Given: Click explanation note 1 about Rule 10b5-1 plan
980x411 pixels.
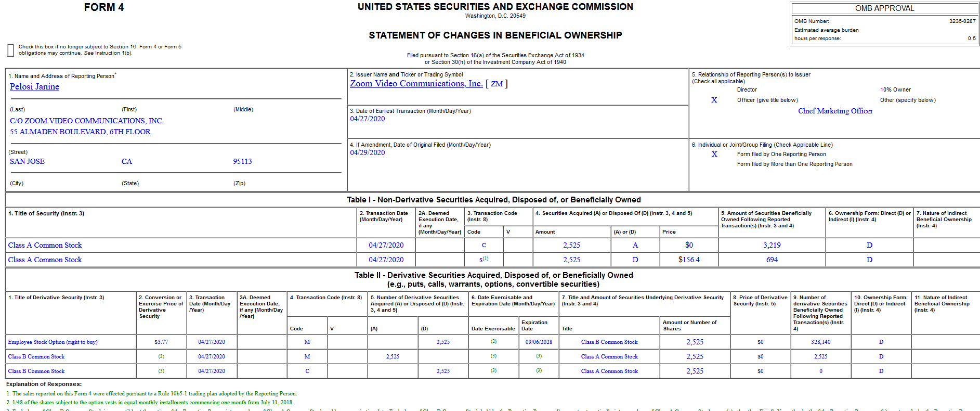Looking at the screenshot, I should (x=151, y=393).
